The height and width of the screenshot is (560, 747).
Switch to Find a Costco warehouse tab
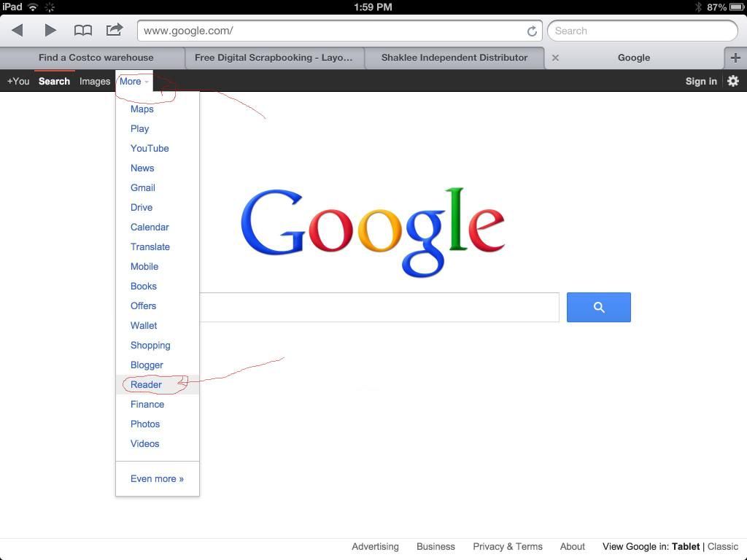(96, 58)
